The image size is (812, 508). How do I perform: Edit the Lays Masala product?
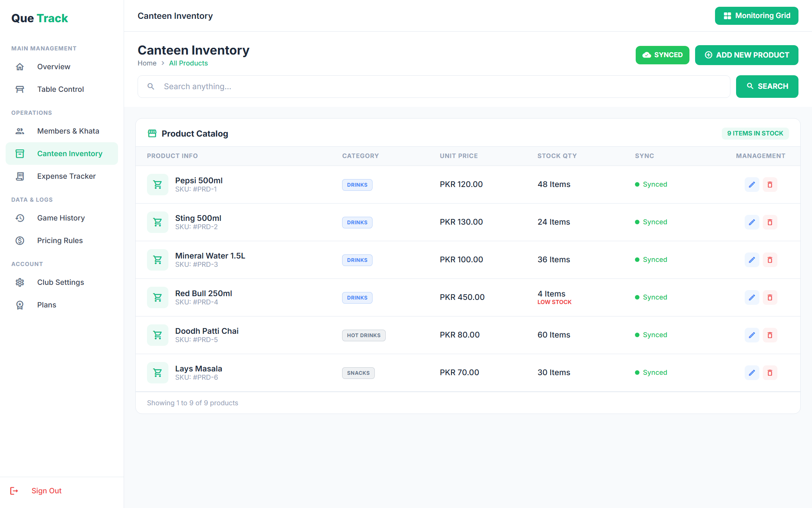coord(752,373)
